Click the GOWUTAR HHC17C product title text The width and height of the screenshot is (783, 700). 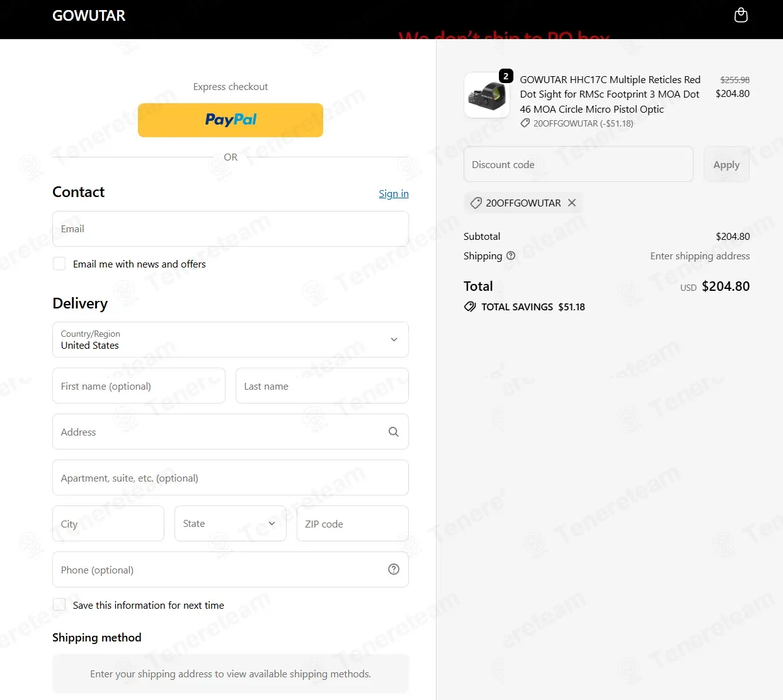[610, 94]
